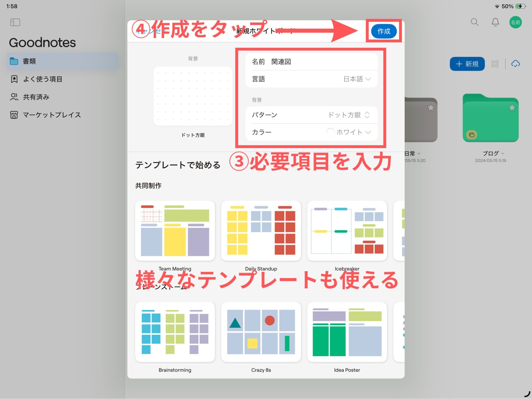This screenshot has height=399, width=532.
Task: Toggle favorite star on gray 日常 folder
Action: click(431, 108)
